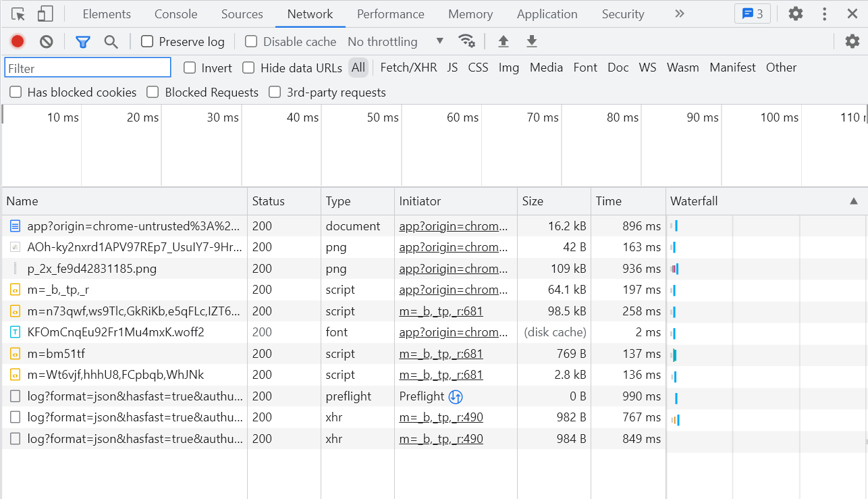This screenshot has height=499, width=868.
Task: Click script icon of m=Wt6vjf row
Action: [15, 375]
